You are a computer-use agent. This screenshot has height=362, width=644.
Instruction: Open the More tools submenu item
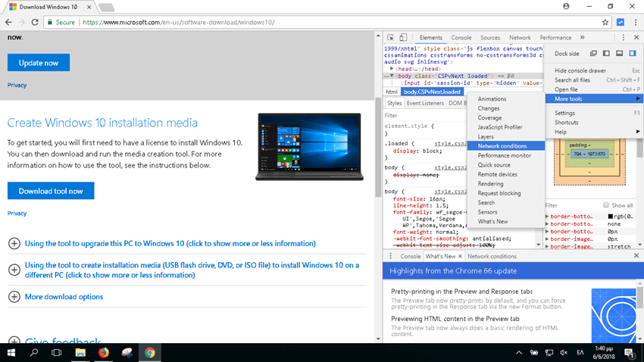594,99
